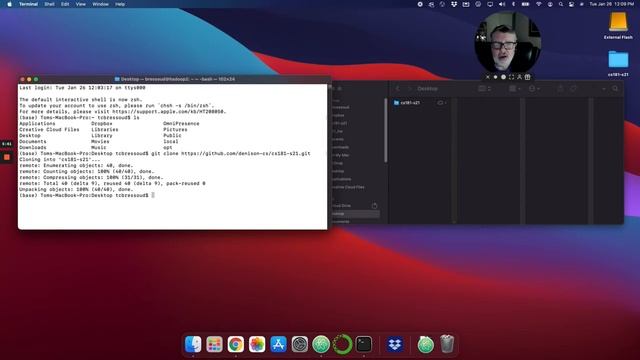Open the Apple menu
The width and height of the screenshot is (640, 360).
(9, 4)
